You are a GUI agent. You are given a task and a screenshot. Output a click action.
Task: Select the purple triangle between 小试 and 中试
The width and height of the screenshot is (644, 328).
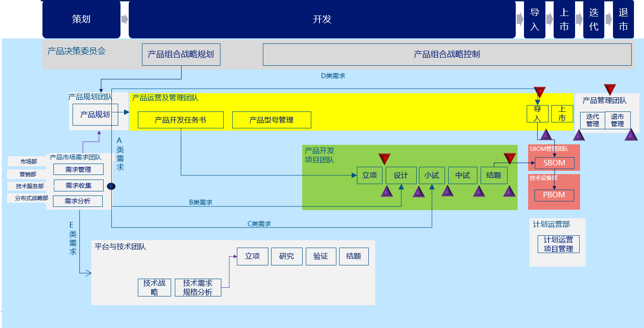[447, 191]
